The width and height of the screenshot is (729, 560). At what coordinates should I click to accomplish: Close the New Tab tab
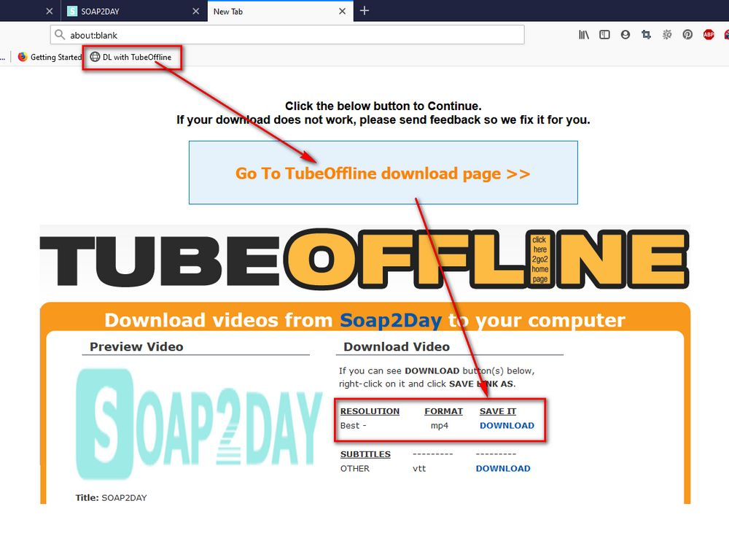tap(342, 11)
